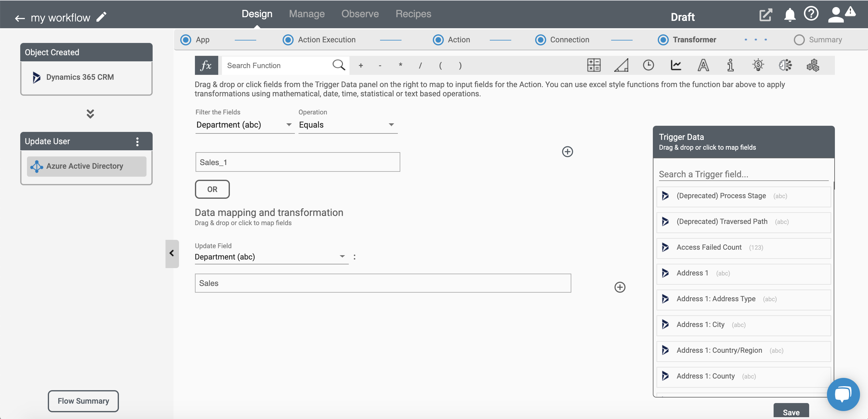The image size is (868, 419).
Task: Click the text formatting icon in toolbar
Action: (x=704, y=65)
